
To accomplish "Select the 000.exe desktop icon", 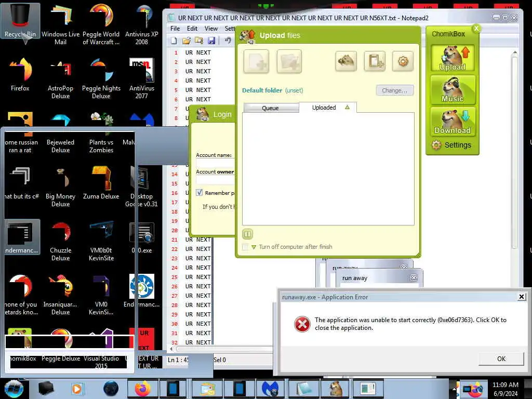I will point(141,237).
